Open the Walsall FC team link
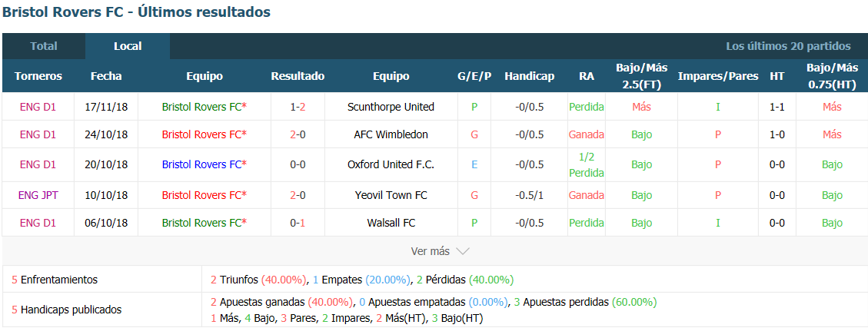Image resolution: width=868 pixels, height=328 pixels. point(391,223)
